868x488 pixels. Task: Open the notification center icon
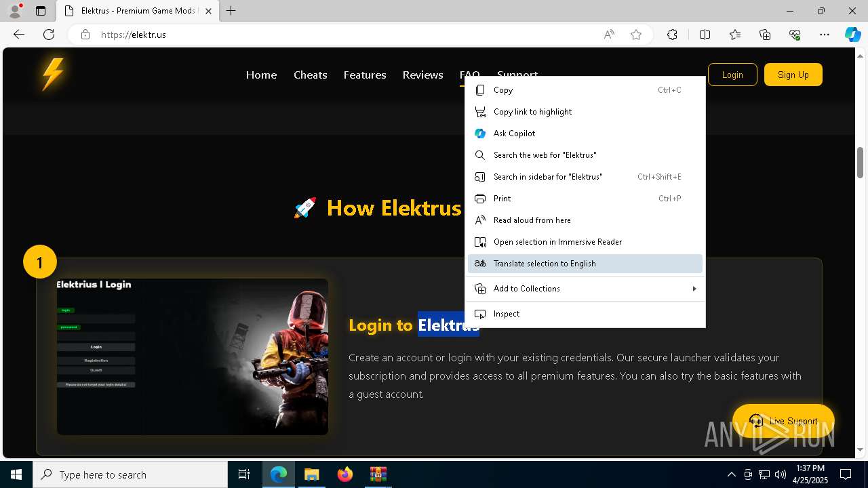[846, 474]
